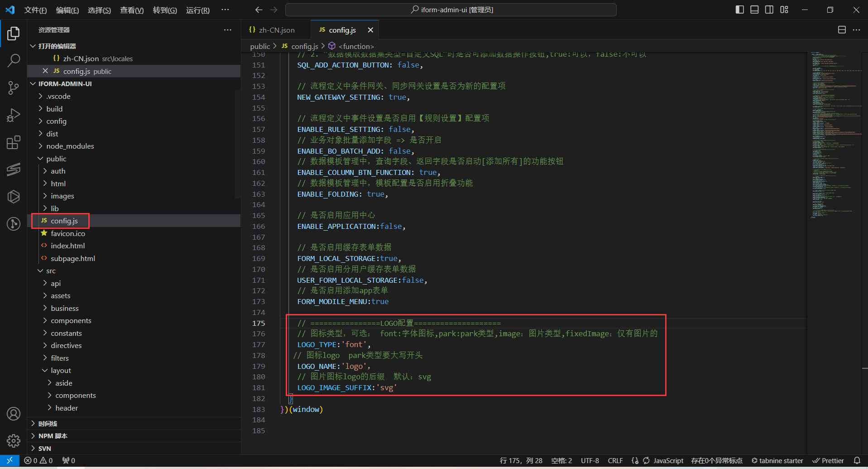The image size is (868, 469).
Task: Expand the NPM 脚本 section
Action: click(53, 436)
